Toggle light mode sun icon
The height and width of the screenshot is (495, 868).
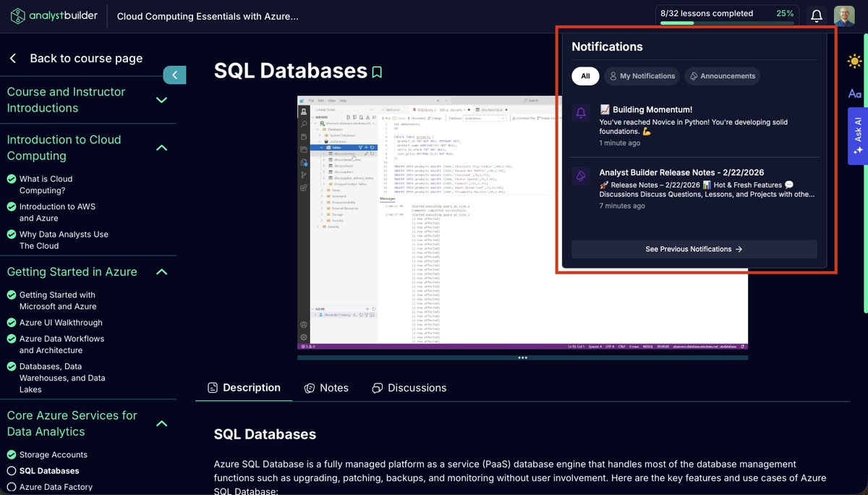click(x=854, y=62)
